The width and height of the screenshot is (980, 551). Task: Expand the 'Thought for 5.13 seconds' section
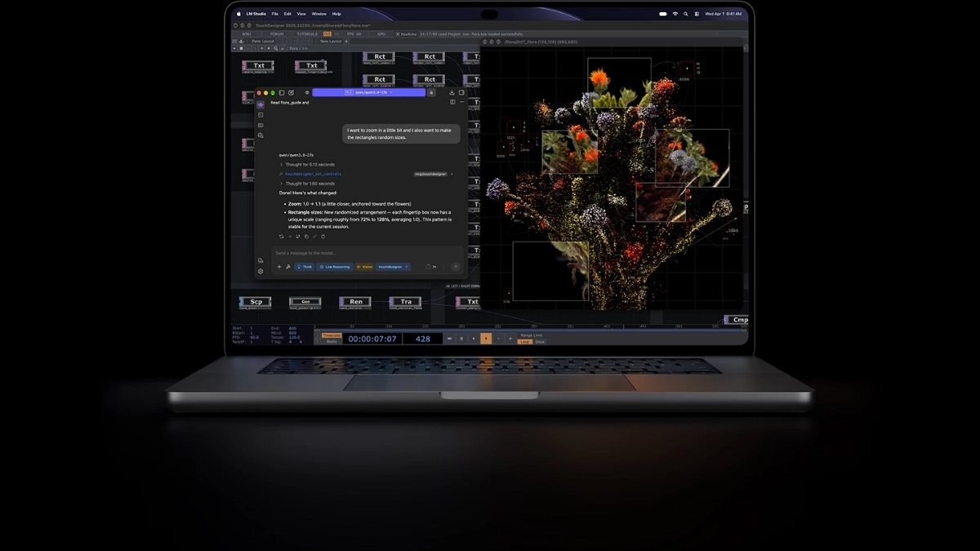[307, 165]
